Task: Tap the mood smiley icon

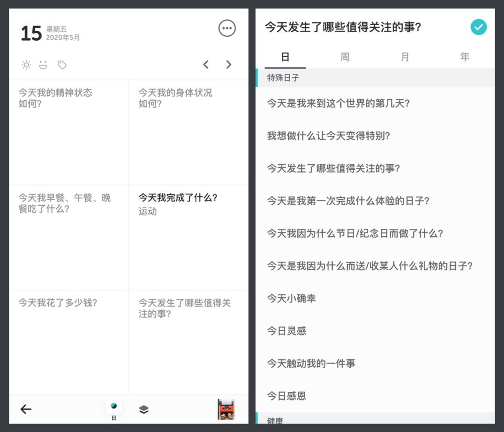Action: click(x=43, y=65)
